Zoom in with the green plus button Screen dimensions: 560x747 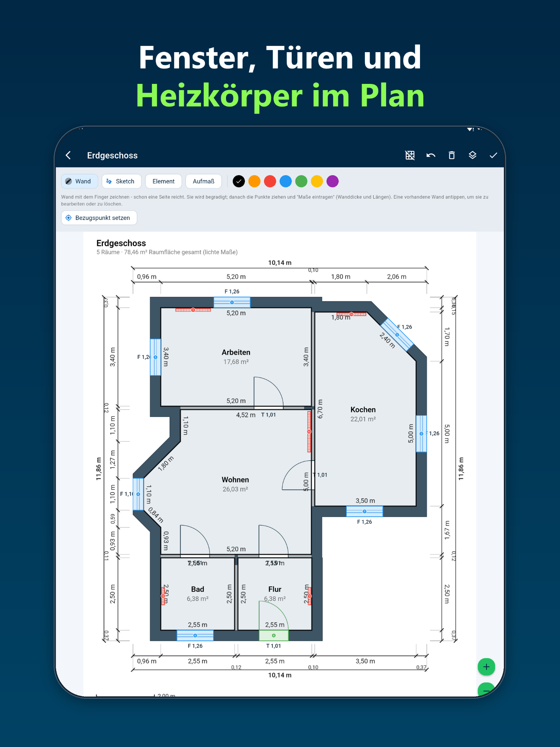point(486,667)
